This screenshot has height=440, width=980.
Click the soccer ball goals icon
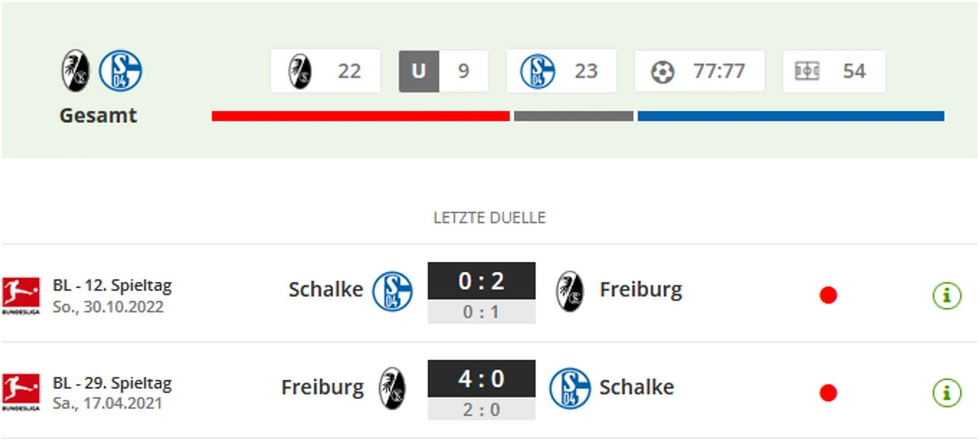click(662, 71)
